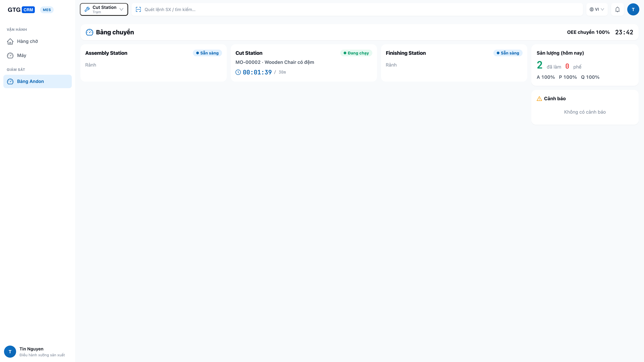Screen dimensions: 644x362
Task: Click Tin Nguyen user name
Action: [x=31, y=349]
